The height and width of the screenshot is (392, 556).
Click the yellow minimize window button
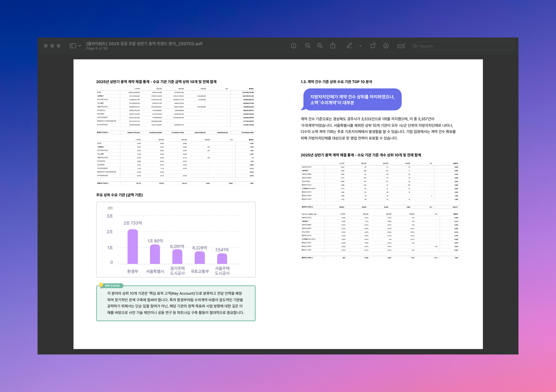52,46
